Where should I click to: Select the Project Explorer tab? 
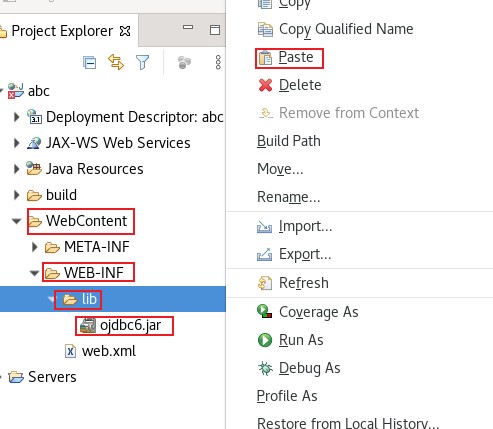coord(62,31)
